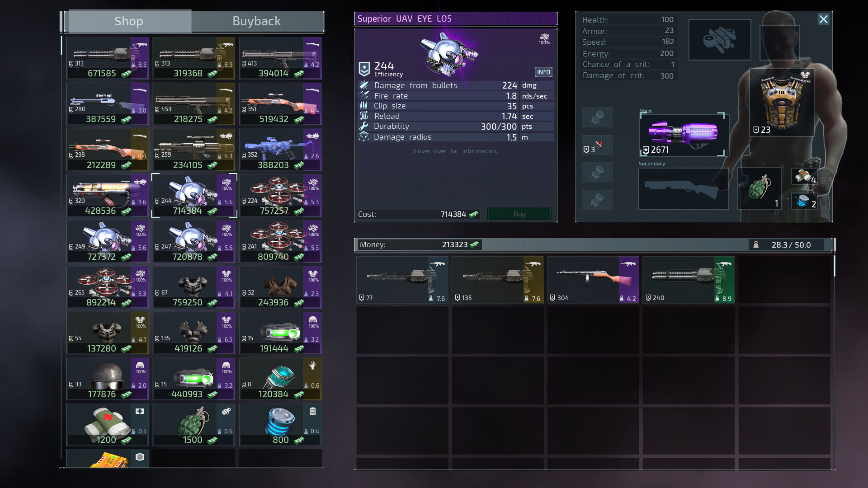Select the topmost implant slot on the character panel

597,117
